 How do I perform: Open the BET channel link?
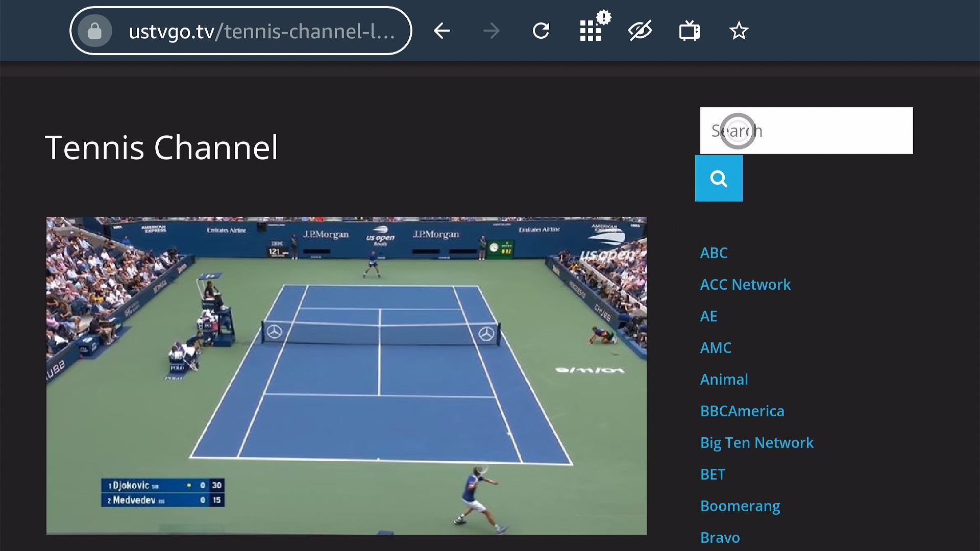coord(713,474)
